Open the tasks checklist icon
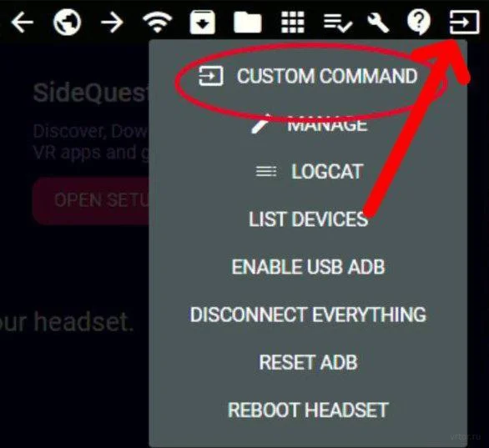 tap(338, 23)
